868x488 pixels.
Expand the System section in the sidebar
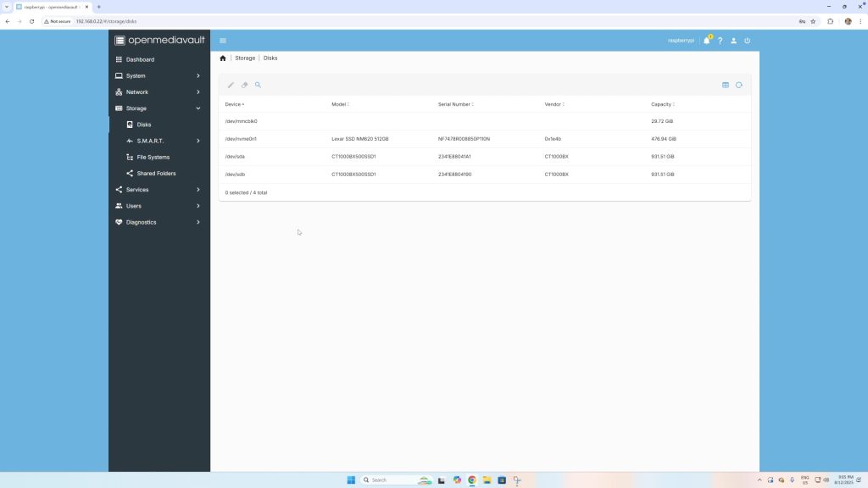[x=158, y=75]
